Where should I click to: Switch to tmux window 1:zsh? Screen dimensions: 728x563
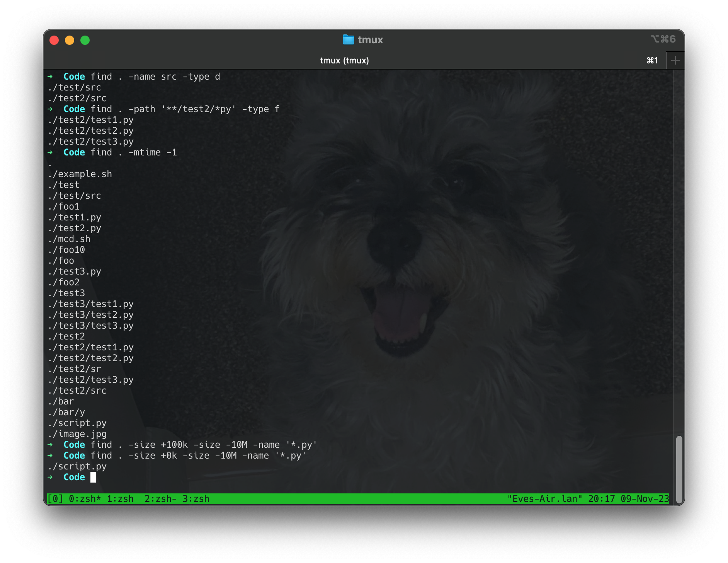click(120, 499)
